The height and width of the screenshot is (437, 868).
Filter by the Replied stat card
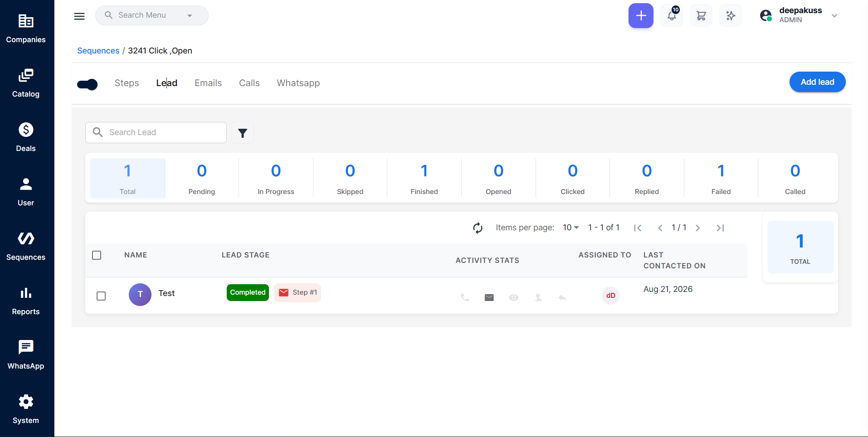647,178
